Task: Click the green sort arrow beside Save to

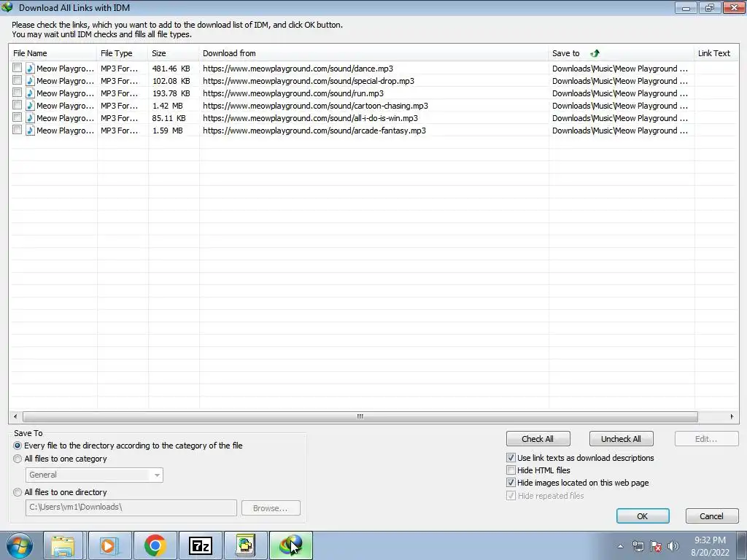Action: coord(595,53)
